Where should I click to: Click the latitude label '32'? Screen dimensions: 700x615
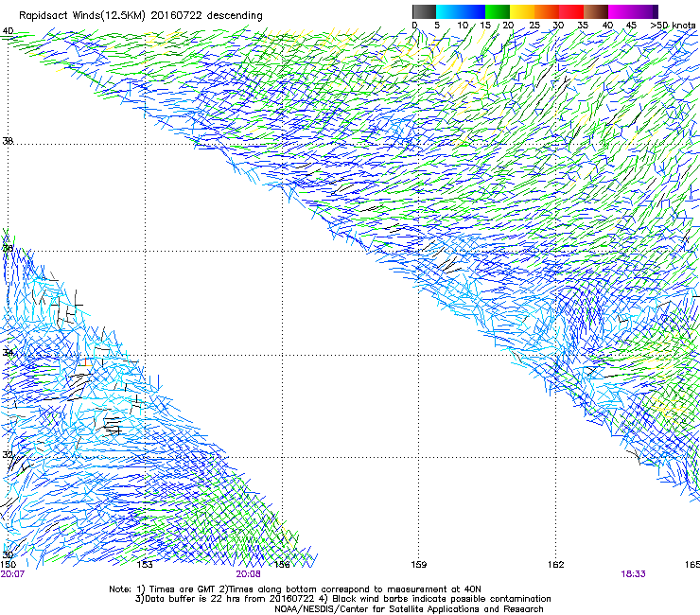(x=8, y=455)
